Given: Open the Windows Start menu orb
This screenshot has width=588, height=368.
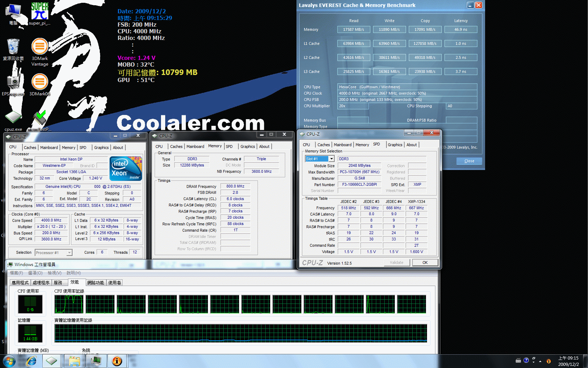Looking at the screenshot, I should tap(9, 361).
